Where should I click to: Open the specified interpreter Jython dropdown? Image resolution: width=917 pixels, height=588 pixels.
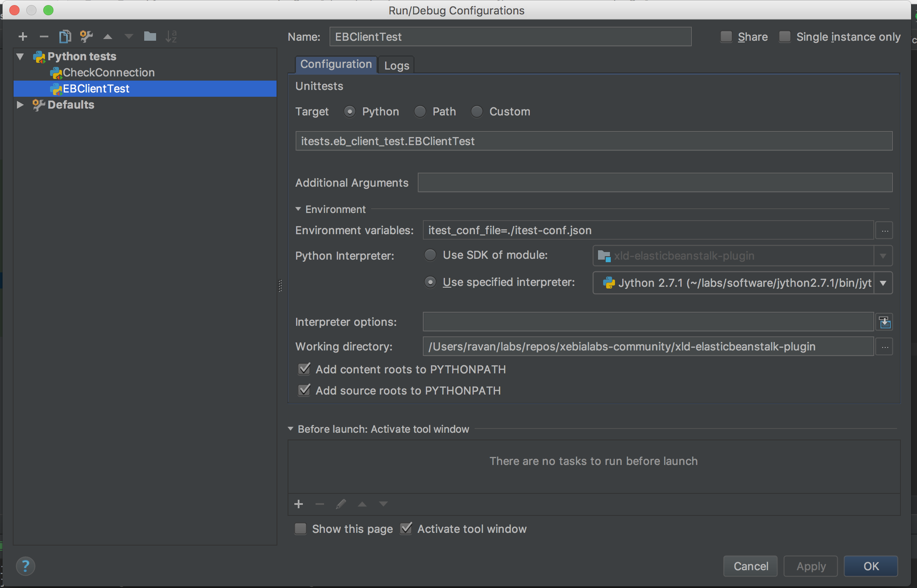883,283
